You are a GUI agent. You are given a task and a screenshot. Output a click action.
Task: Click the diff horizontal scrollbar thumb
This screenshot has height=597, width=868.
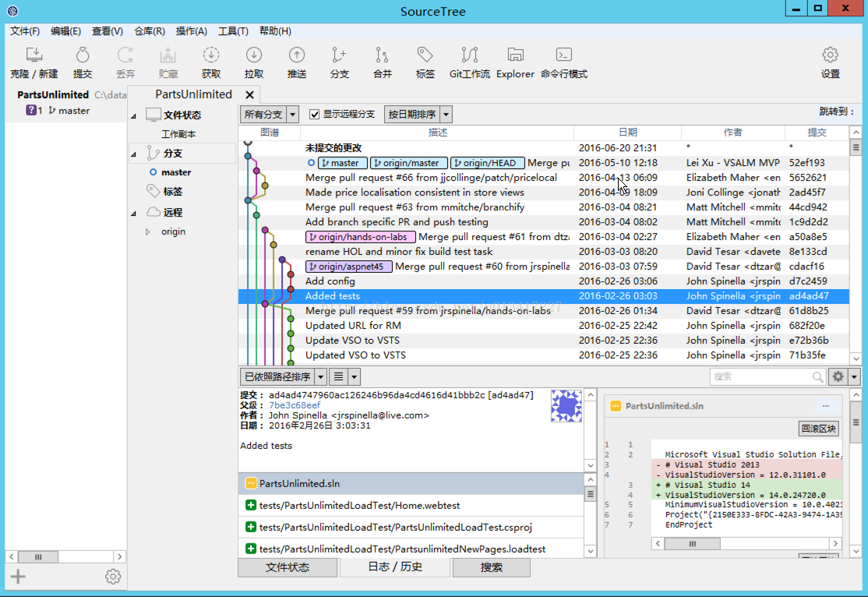(x=692, y=544)
